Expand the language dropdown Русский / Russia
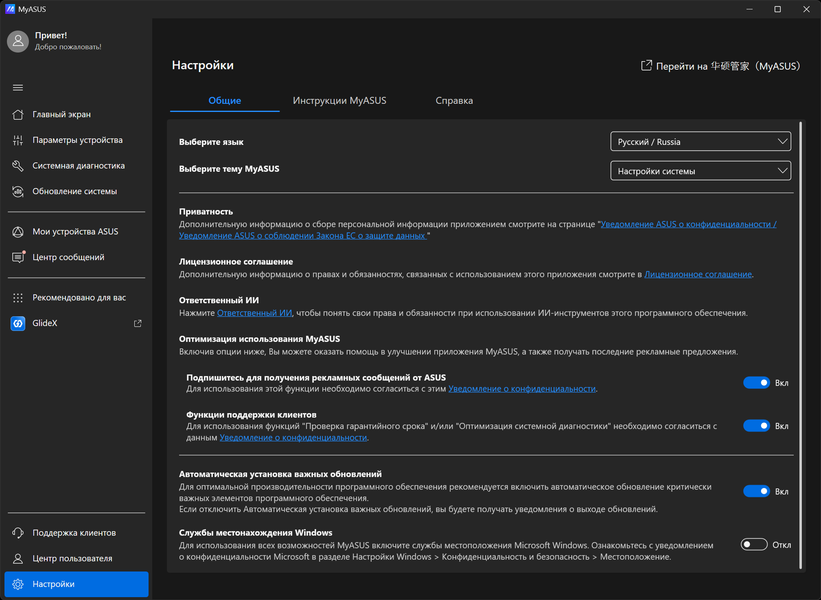Image resolution: width=821 pixels, height=600 pixels. coord(700,142)
